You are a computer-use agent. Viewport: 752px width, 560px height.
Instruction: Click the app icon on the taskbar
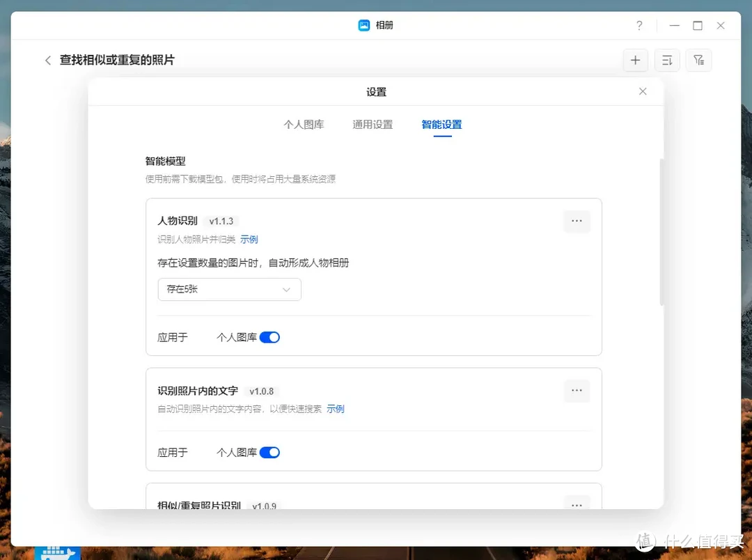[x=58, y=552]
